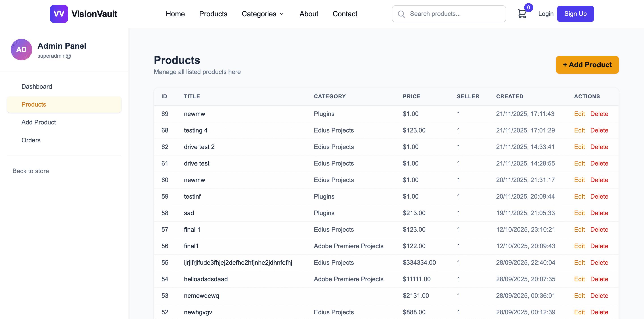Click the AD admin avatar
Screen dimensions: 644x319
(21, 49)
